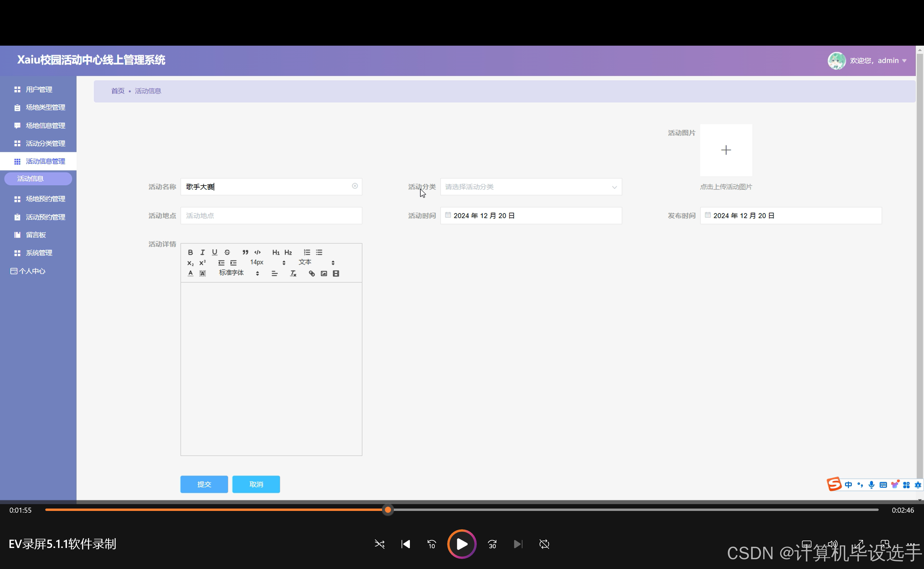Open 用户管理 in the sidebar
Screen dimensions: 924x569
[x=38, y=89]
